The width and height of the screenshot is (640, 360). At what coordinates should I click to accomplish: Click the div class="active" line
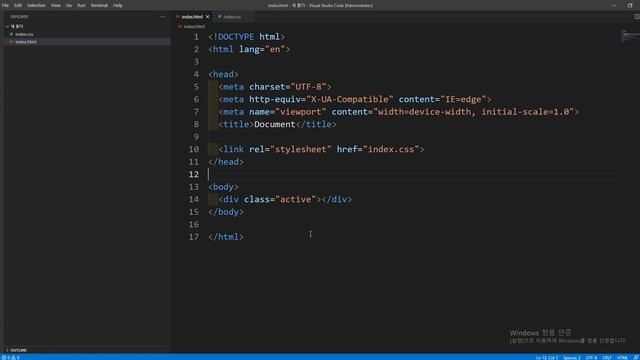(x=285, y=200)
